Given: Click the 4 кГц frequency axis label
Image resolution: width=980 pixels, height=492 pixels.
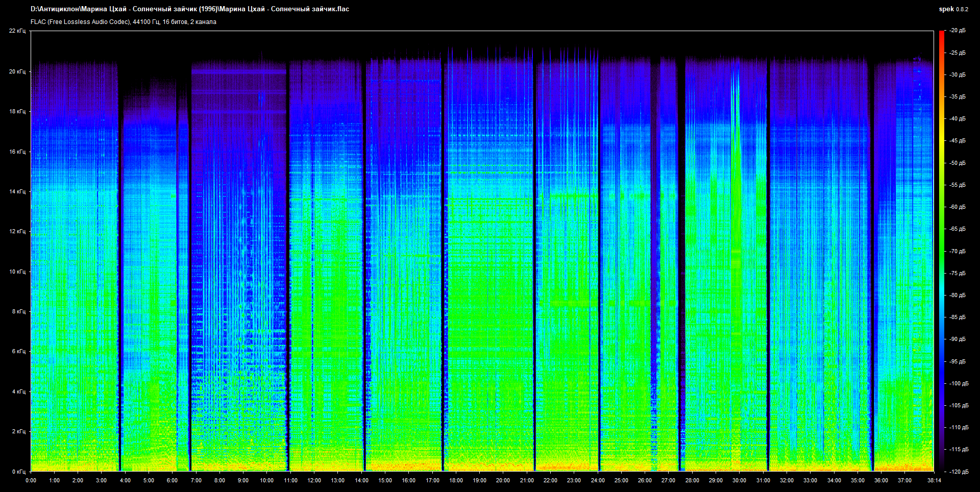Looking at the screenshot, I should coord(18,391).
